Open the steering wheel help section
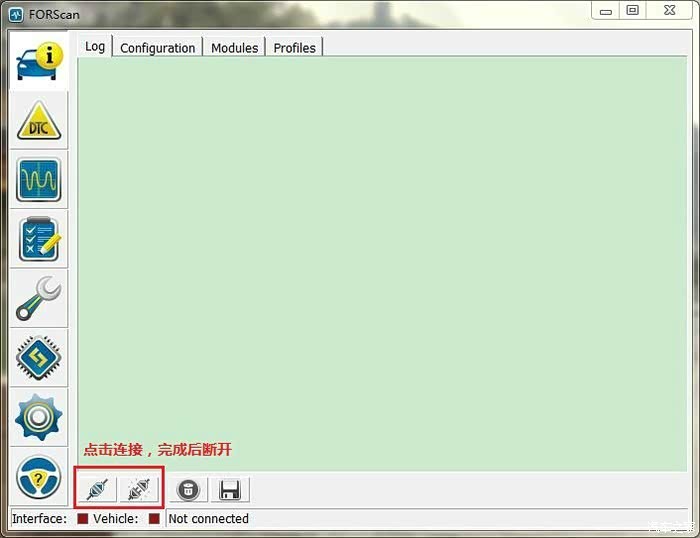The width and height of the screenshot is (700, 538). click(x=39, y=477)
